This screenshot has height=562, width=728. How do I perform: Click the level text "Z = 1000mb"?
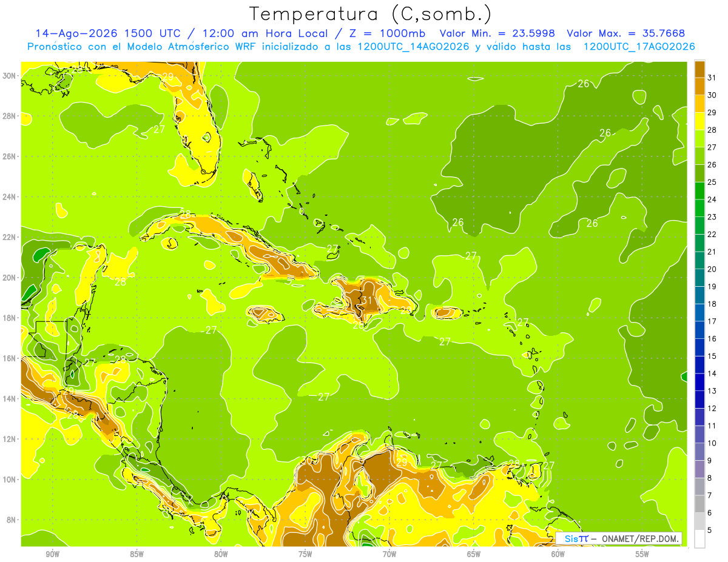[386, 33]
